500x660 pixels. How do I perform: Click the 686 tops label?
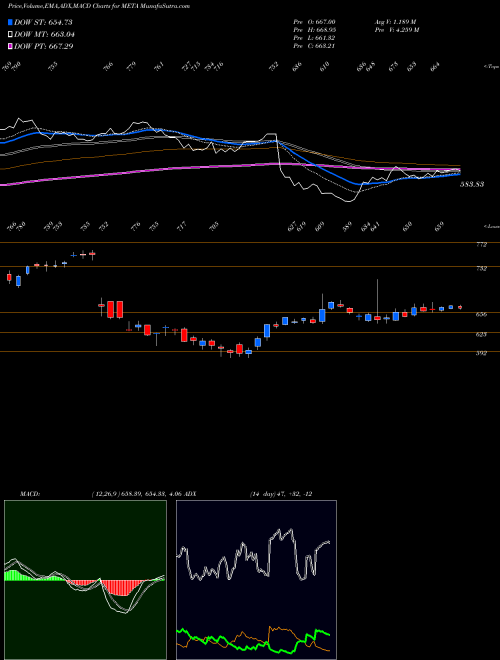[x=298, y=67]
